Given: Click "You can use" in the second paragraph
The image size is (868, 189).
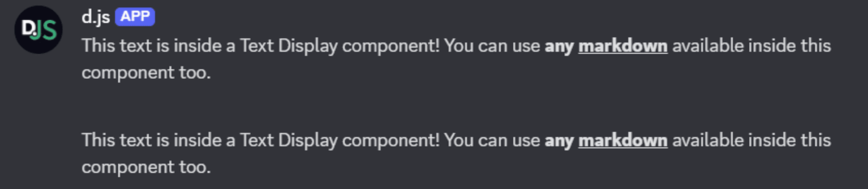Looking at the screenshot, I should click(492, 141).
